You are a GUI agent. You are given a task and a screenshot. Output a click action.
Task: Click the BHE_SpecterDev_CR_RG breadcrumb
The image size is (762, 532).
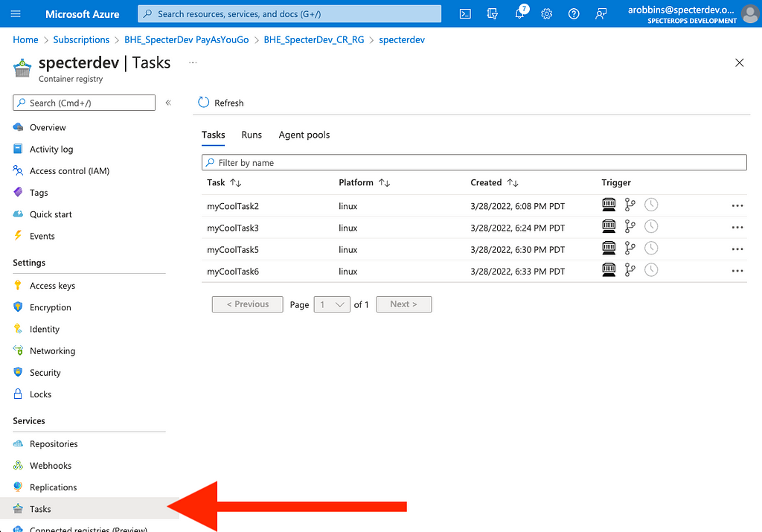point(314,40)
